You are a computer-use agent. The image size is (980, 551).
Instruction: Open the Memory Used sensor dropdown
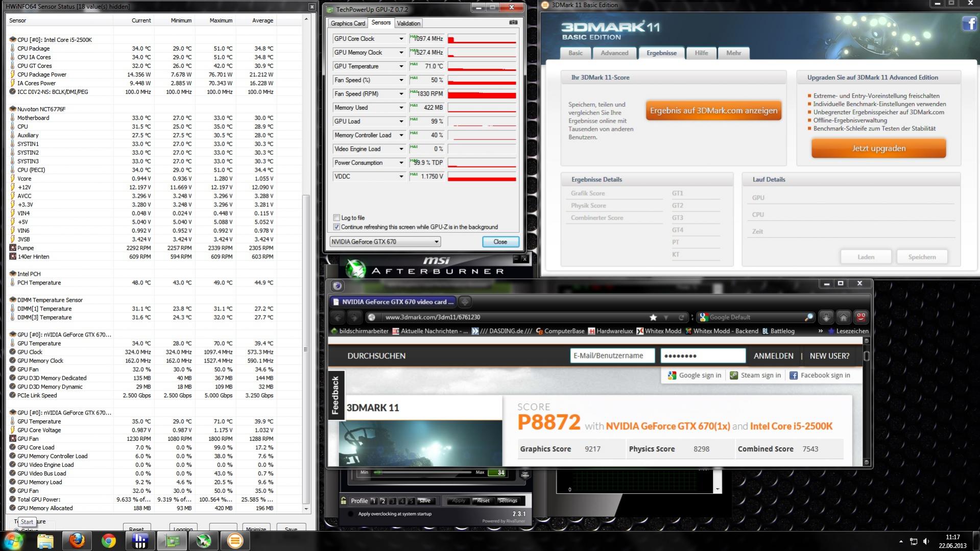tap(401, 108)
